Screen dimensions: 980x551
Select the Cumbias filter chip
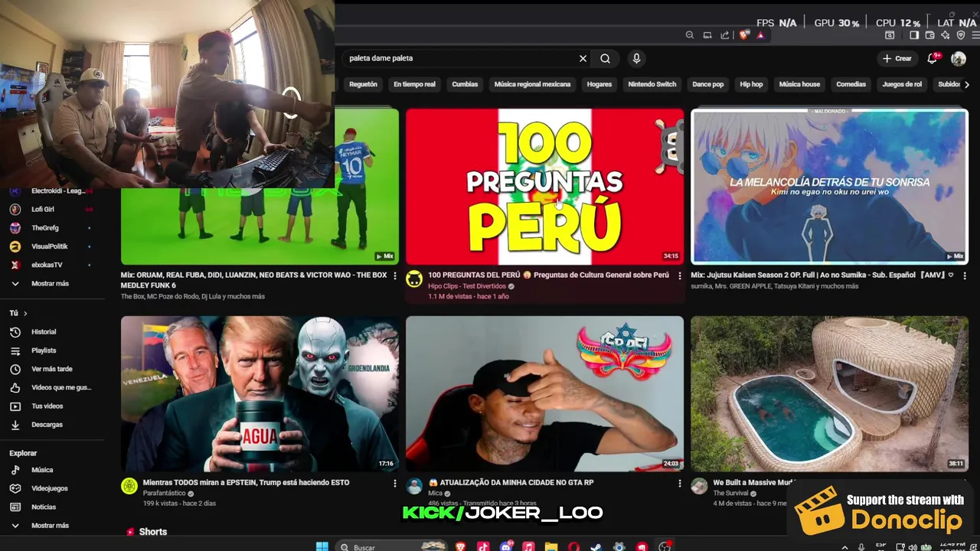[x=465, y=84]
